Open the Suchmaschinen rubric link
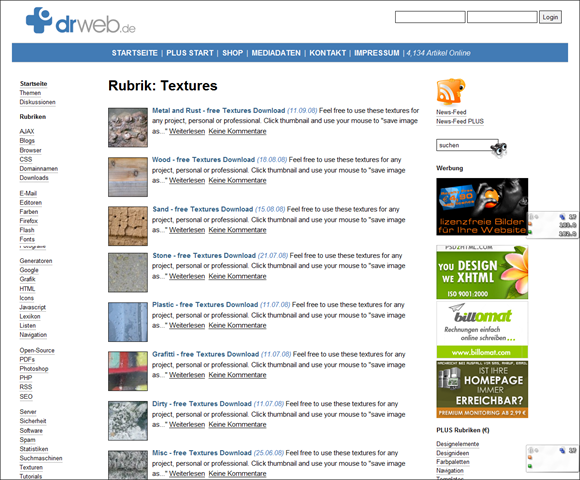Image resolution: width=580 pixels, height=480 pixels. pyautogui.click(x=41, y=458)
